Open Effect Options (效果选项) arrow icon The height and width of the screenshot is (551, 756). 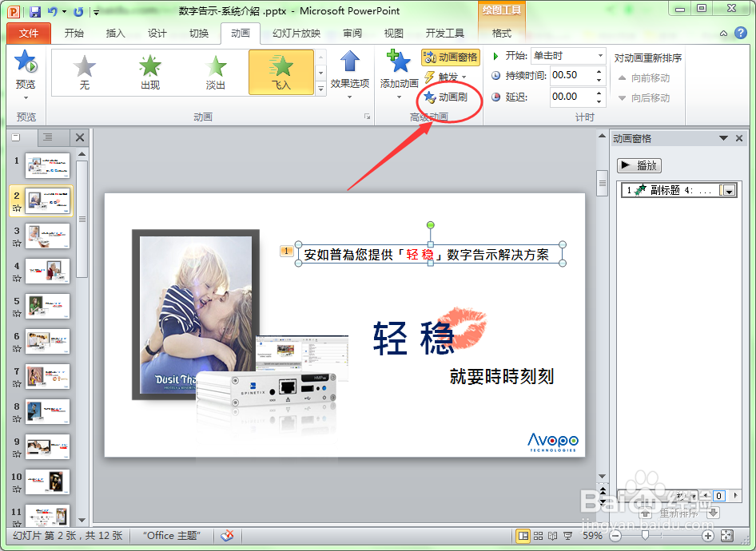(349, 61)
